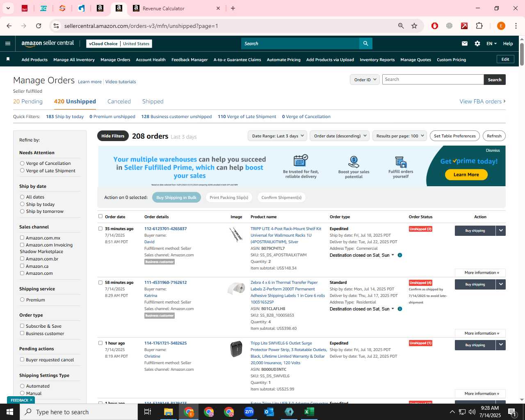The height and width of the screenshot is (420, 525).
Task: Open Manage All Inventory menu item
Action: pyautogui.click(x=74, y=59)
